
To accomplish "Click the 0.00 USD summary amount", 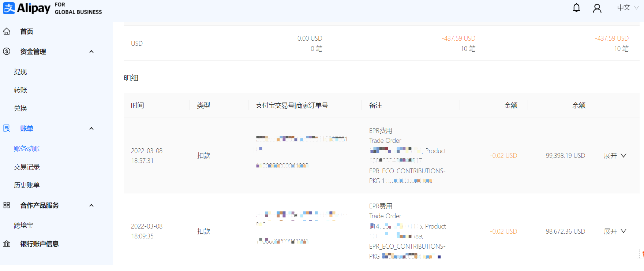I will pos(310,38).
